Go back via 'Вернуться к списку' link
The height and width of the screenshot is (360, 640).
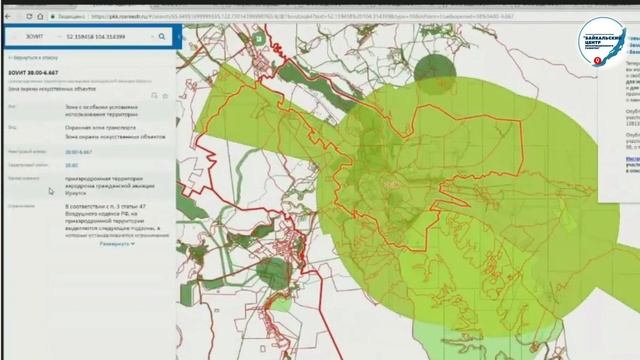point(33,58)
